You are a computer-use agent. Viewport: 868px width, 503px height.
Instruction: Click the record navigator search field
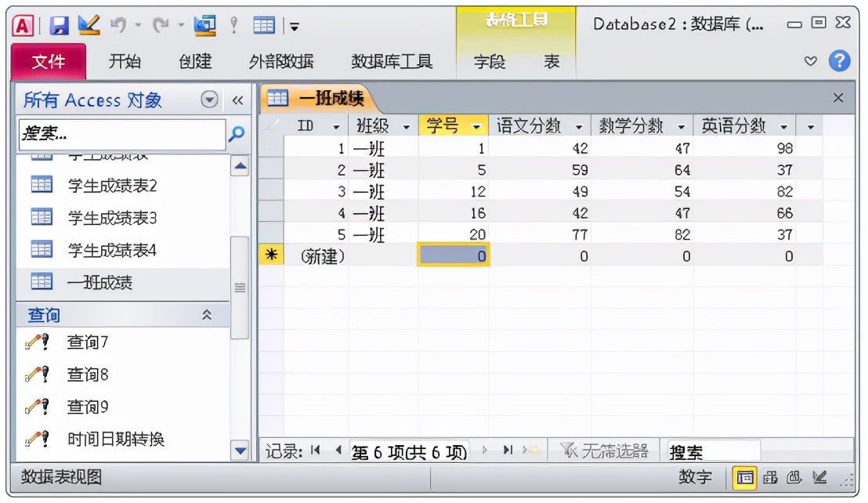[713, 451]
